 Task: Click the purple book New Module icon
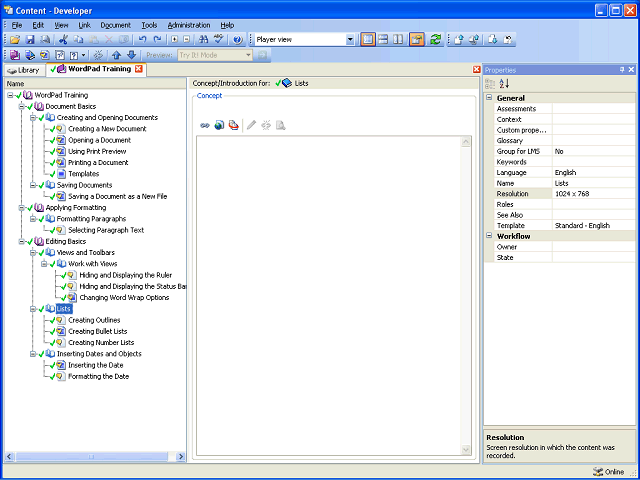tap(15, 55)
